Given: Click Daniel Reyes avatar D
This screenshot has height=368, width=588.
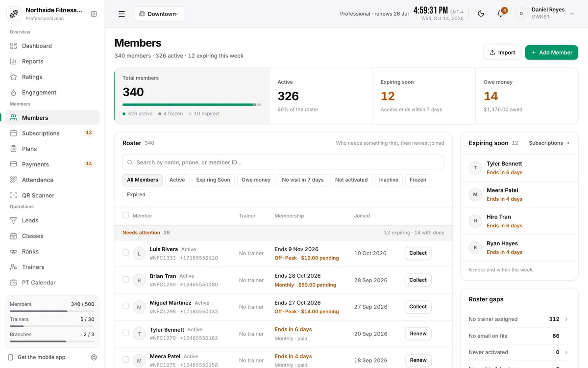Looking at the screenshot, I should [521, 14].
